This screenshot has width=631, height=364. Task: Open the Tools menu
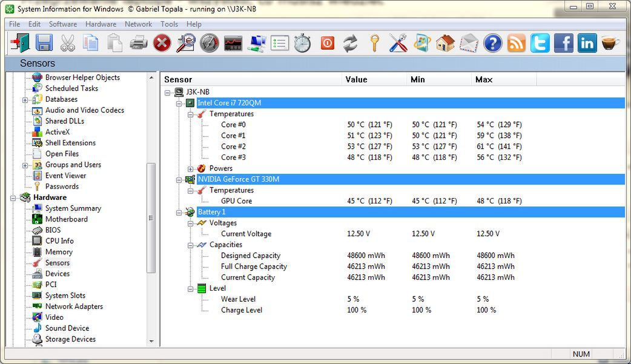(169, 24)
